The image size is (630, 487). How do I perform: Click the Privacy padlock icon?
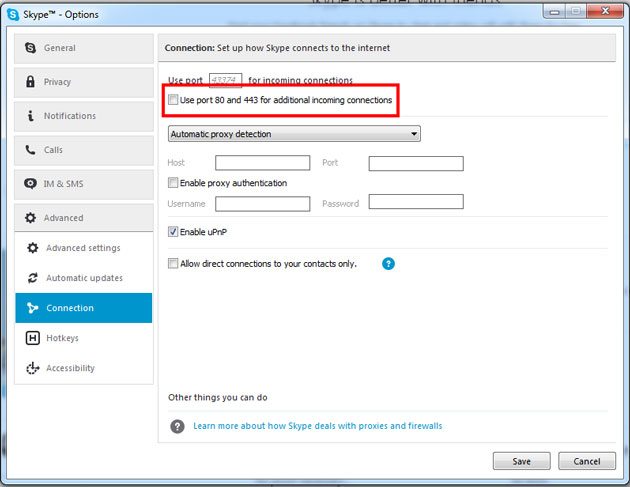tap(30, 82)
